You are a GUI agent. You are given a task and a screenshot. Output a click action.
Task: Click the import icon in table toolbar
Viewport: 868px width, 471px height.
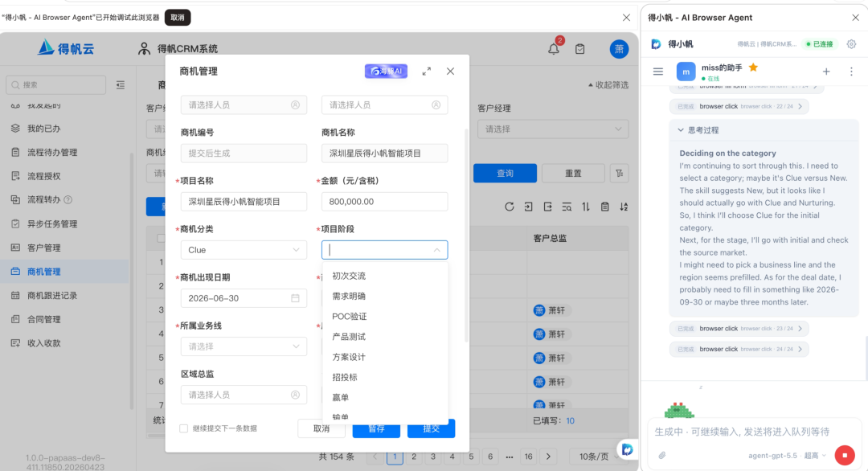[x=529, y=207]
